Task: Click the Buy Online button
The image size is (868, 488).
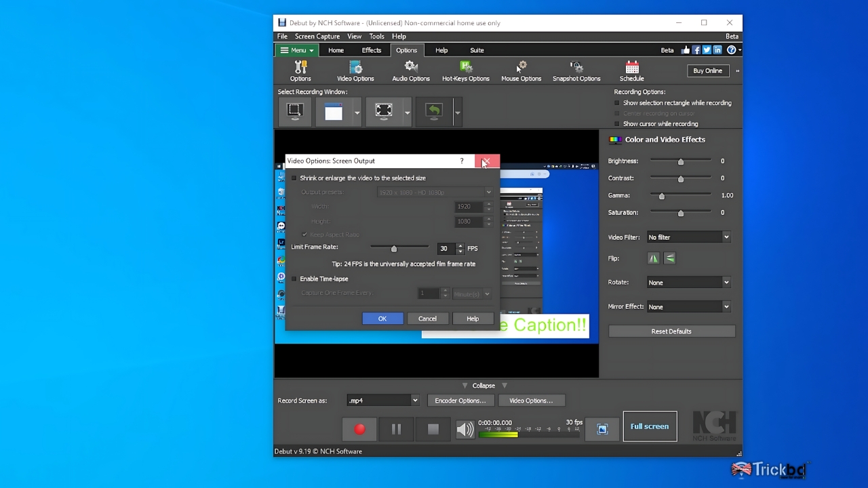Action: point(707,70)
